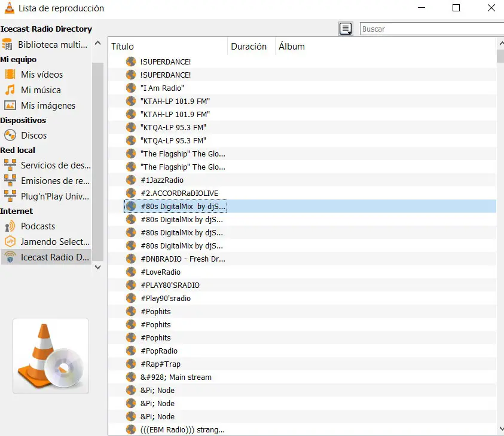Image resolution: width=504 pixels, height=436 pixels.
Task: Click globe icon beside #2.ACCORDRaDIOLIVE
Action: 131,194
